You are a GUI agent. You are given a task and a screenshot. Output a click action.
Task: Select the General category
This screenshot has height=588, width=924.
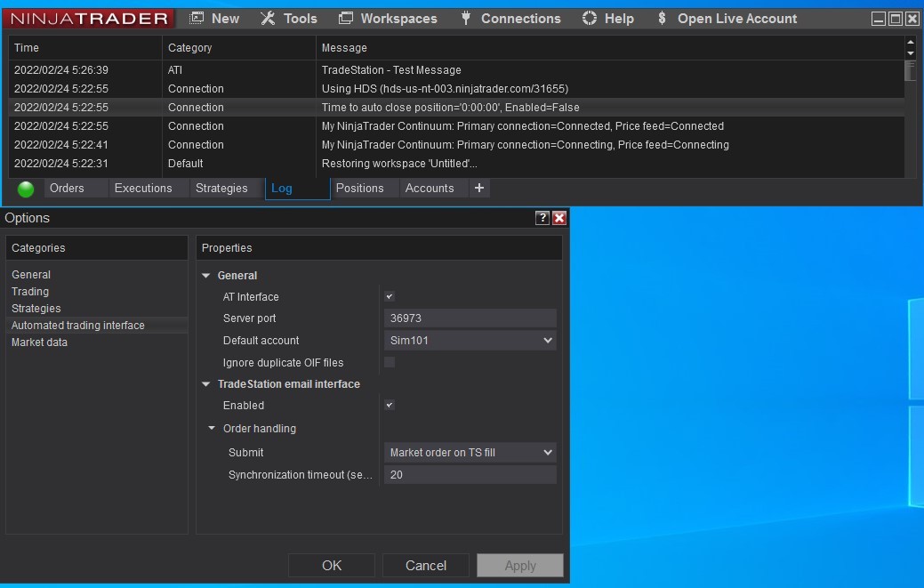(97, 275)
